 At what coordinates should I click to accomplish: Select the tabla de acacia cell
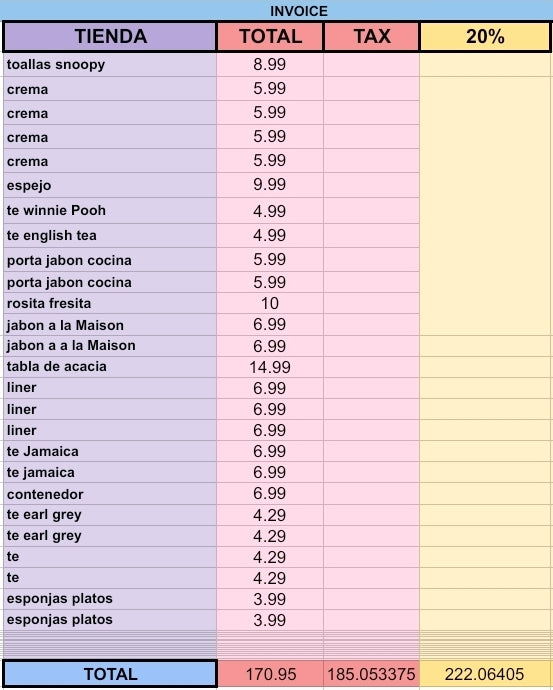pos(110,367)
